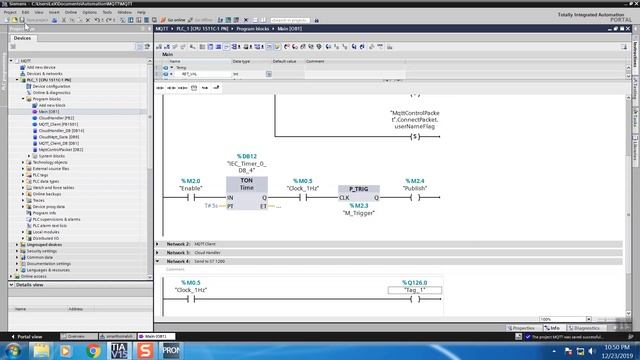Click the Accessible devices icon
The width and height of the screenshot is (640, 360).
tap(220, 20)
